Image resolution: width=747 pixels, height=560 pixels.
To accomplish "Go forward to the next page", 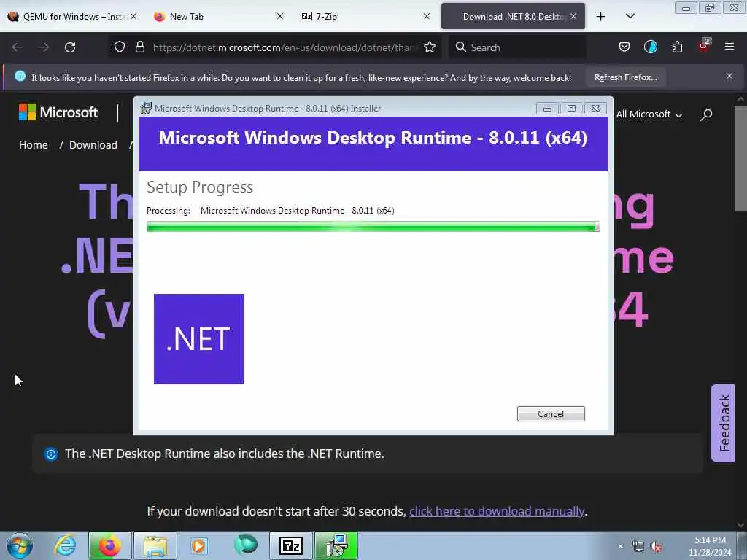I will (x=44, y=47).
